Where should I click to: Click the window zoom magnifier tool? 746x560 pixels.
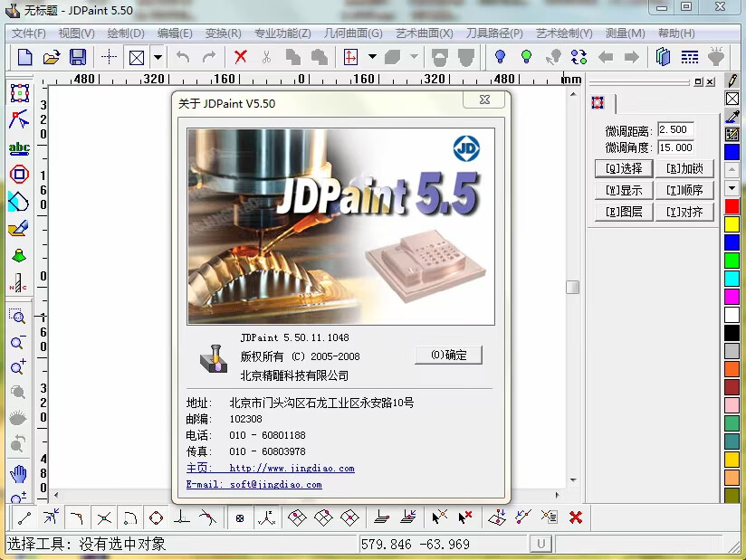pos(17,316)
